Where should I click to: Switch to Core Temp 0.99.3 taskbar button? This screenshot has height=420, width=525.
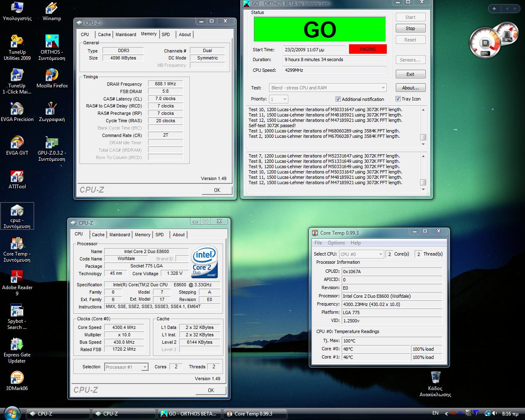254,413
